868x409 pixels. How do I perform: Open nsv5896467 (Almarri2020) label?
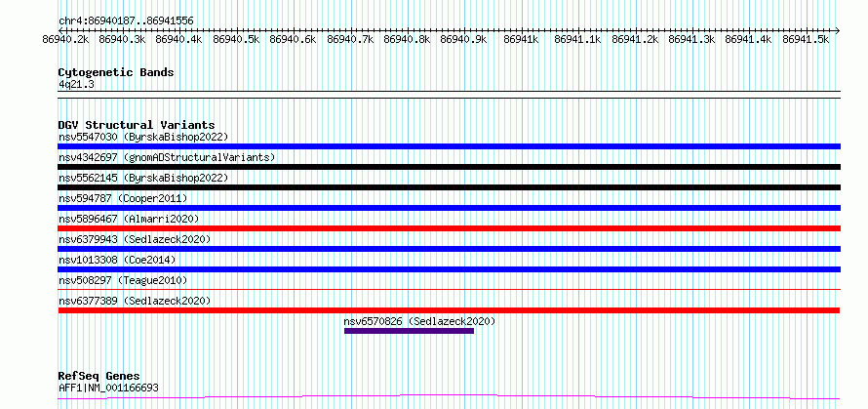click(x=129, y=219)
